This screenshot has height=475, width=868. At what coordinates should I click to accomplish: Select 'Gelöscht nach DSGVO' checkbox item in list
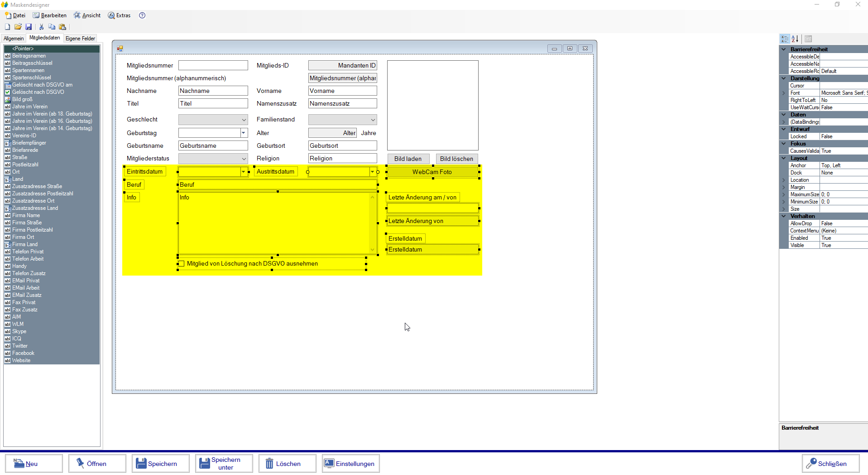click(x=38, y=92)
